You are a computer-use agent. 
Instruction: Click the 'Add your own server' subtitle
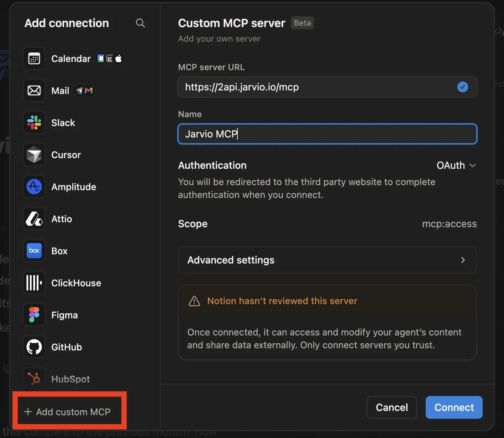[219, 39]
